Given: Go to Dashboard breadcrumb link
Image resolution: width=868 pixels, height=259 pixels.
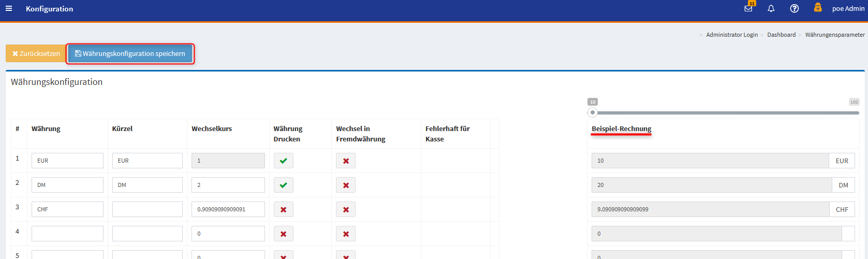Looking at the screenshot, I should click(x=781, y=35).
